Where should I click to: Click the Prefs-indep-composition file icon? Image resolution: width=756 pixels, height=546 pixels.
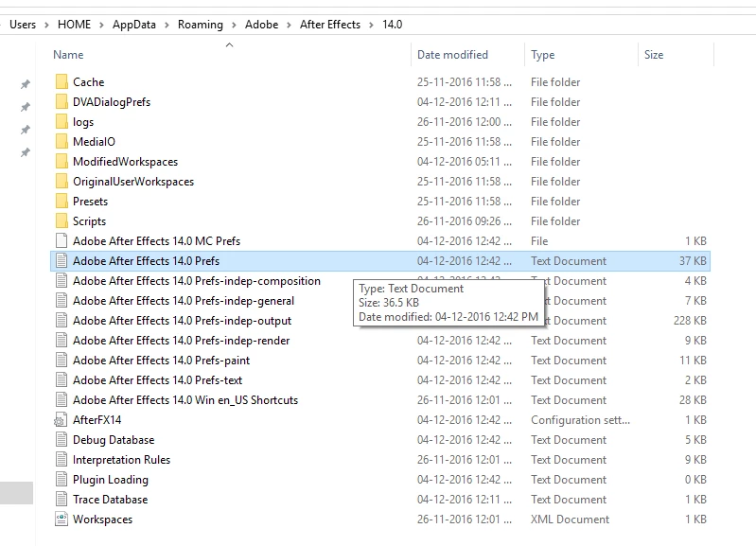[x=62, y=281]
